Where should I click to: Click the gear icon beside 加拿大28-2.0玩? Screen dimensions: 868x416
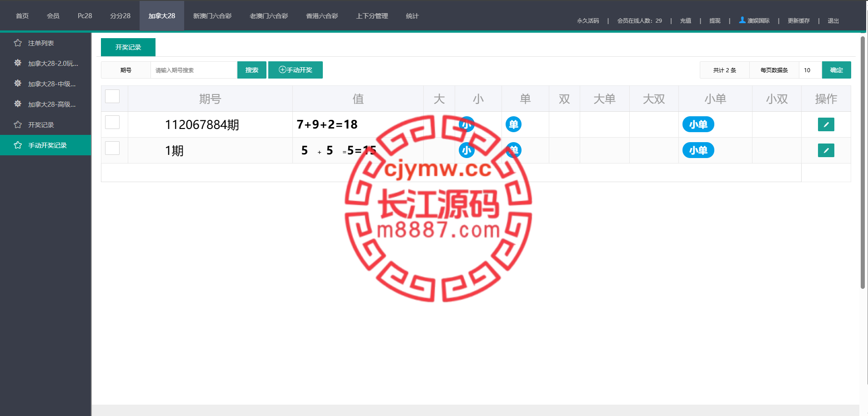(18, 63)
